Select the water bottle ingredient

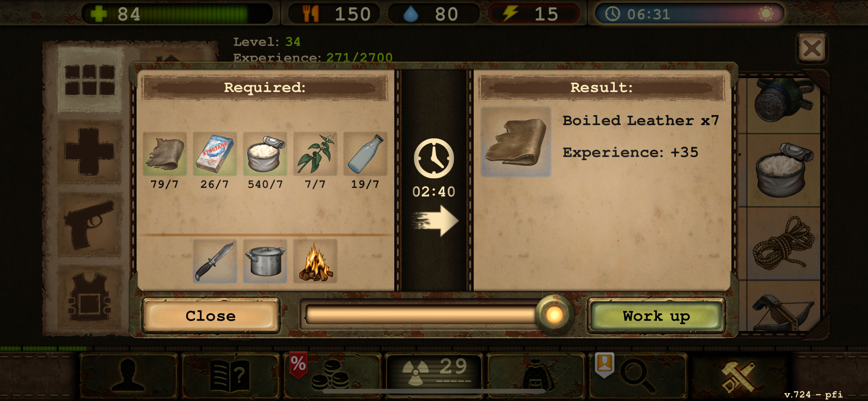tap(365, 154)
